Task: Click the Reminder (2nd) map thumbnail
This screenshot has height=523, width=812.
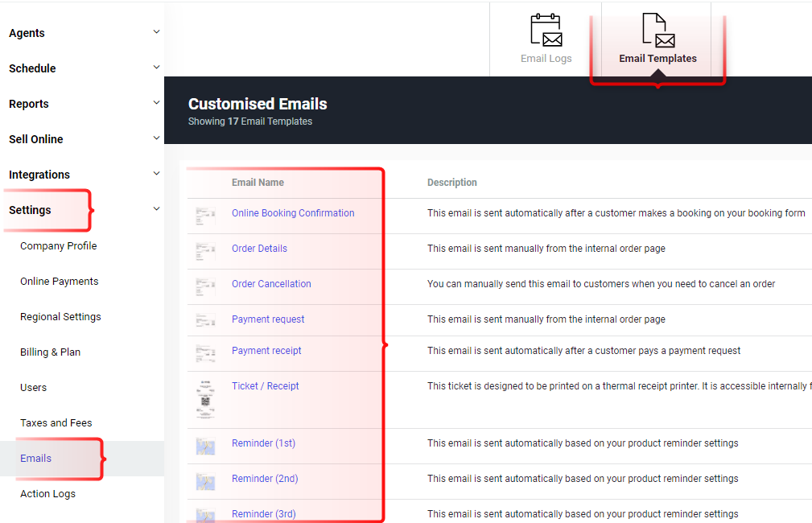Action: pos(205,482)
